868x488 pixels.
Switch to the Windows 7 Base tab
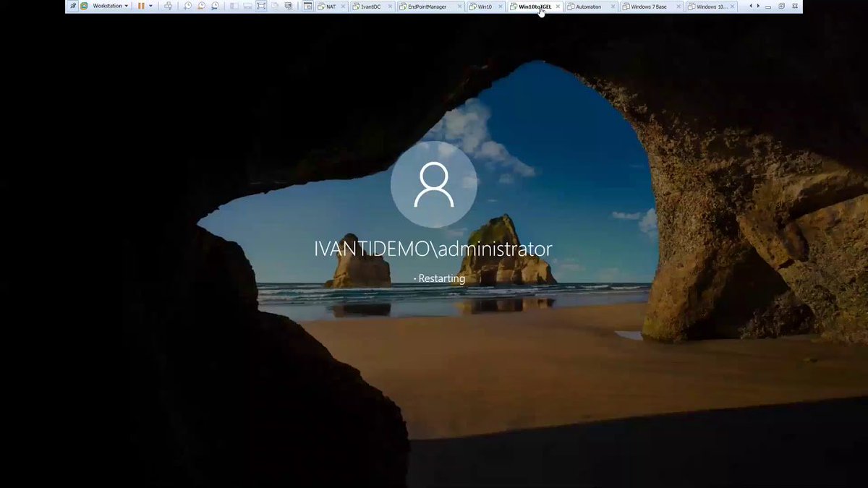(x=650, y=7)
